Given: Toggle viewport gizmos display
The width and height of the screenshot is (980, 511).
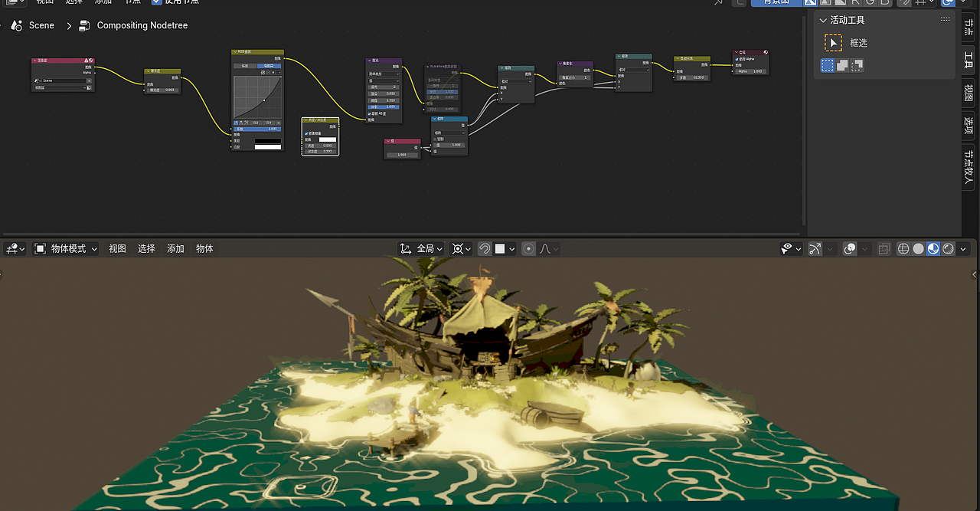Looking at the screenshot, I should pyautogui.click(x=815, y=249).
